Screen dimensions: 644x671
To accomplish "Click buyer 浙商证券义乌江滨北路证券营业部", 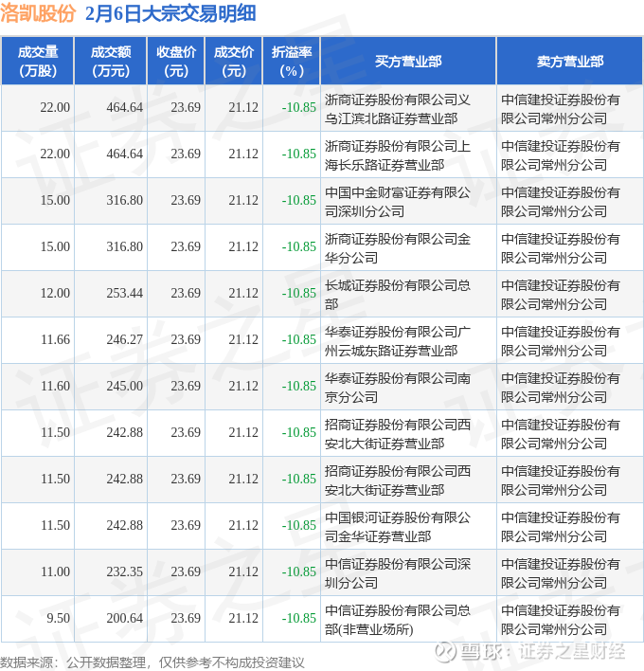I will (x=398, y=109).
